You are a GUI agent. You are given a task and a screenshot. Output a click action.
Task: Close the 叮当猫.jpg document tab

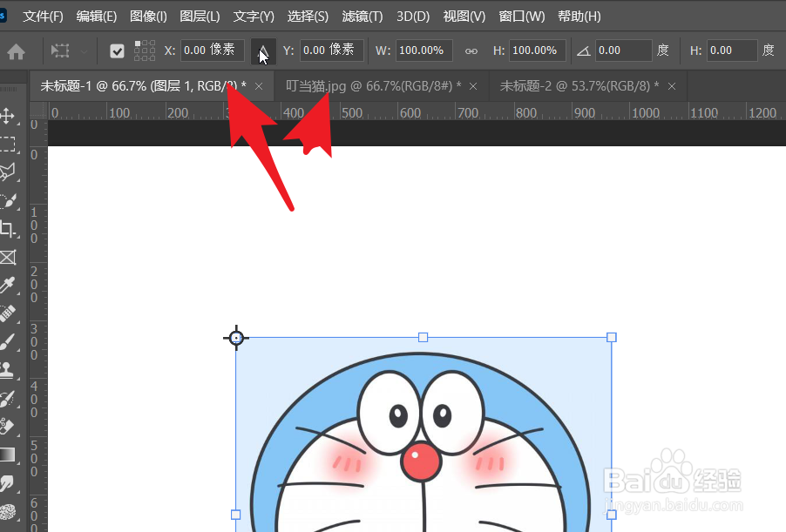click(x=473, y=87)
